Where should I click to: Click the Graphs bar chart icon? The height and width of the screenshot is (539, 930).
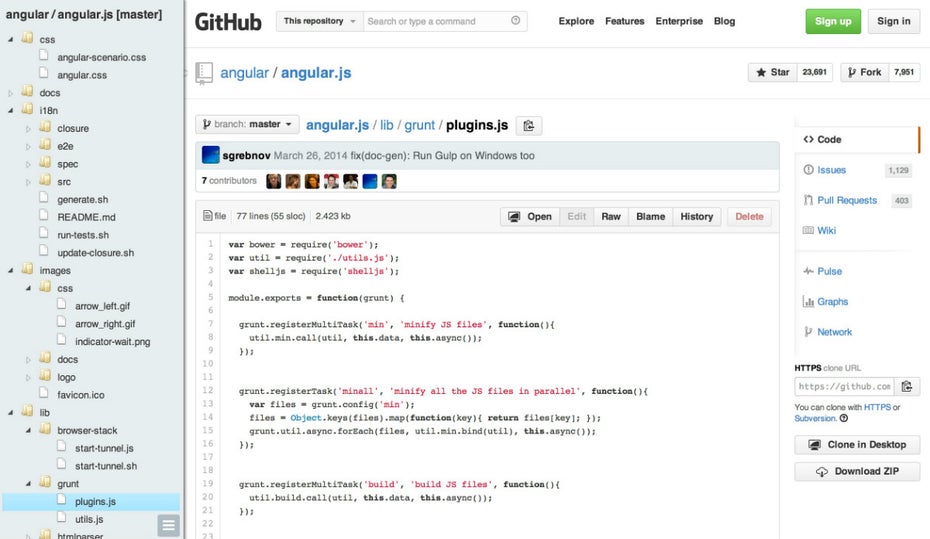pos(808,301)
